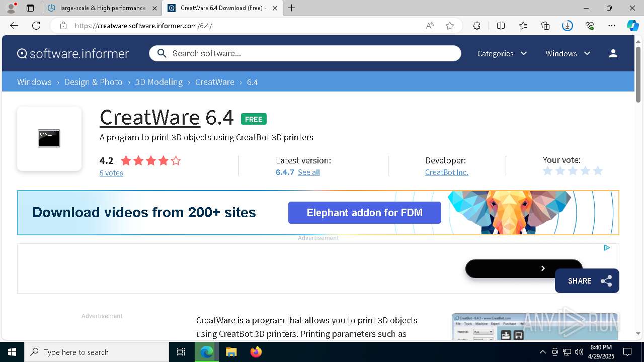
Task: Open the CreatBot screenshot thumbnail
Action: pyautogui.click(x=534, y=326)
